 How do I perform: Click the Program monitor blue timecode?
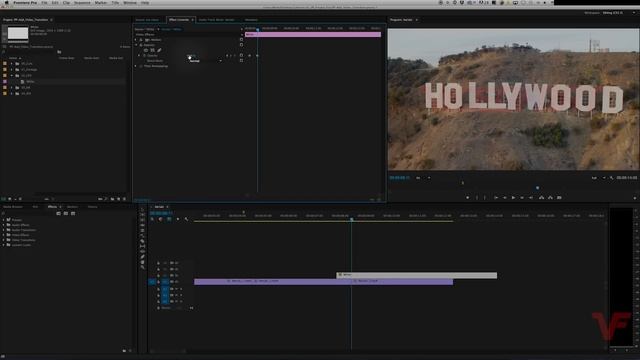tap(400, 178)
